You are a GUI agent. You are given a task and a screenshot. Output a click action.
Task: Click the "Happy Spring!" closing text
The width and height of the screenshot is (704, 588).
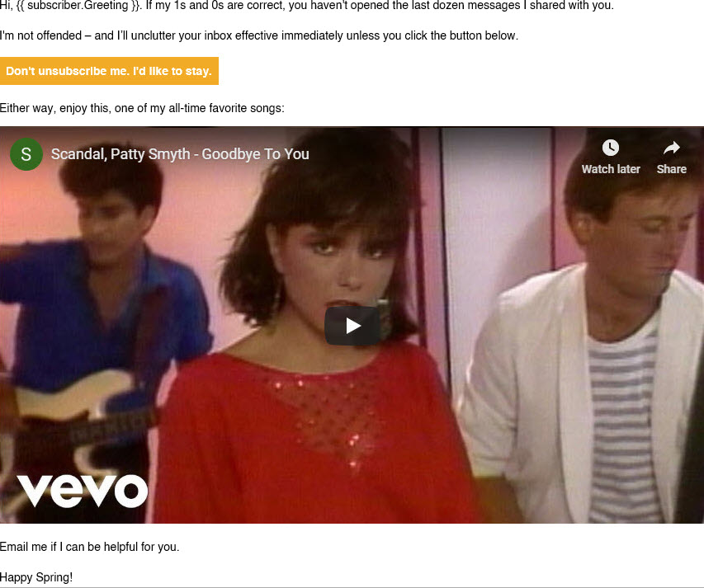pyautogui.click(x=36, y=577)
